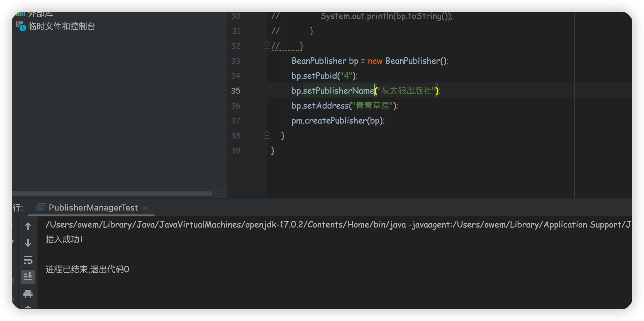Click the up arrow in run toolbar

pos(28,226)
